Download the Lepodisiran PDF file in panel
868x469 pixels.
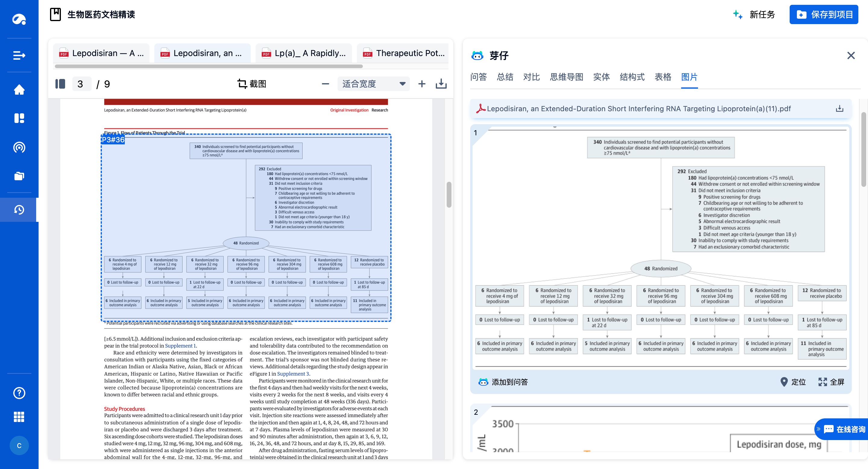(839, 109)
